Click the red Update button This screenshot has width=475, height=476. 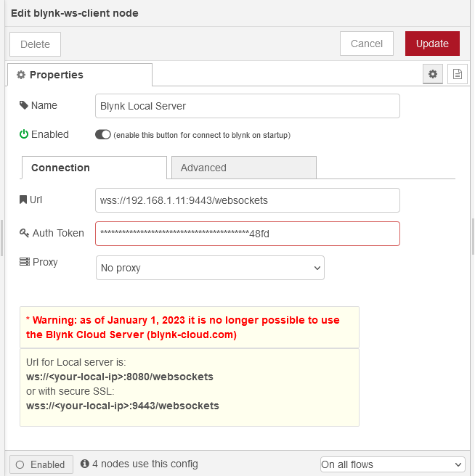432,44
